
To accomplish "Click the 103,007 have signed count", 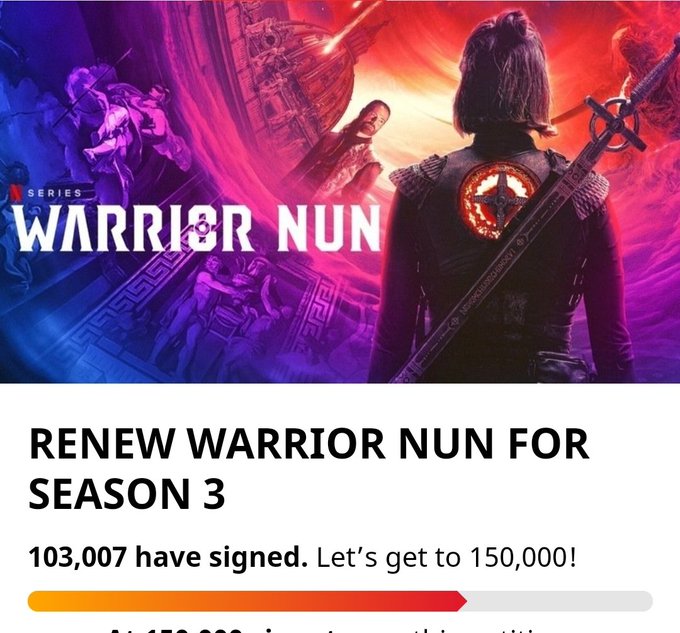I will pyautogui.click(x=168, y=557).
